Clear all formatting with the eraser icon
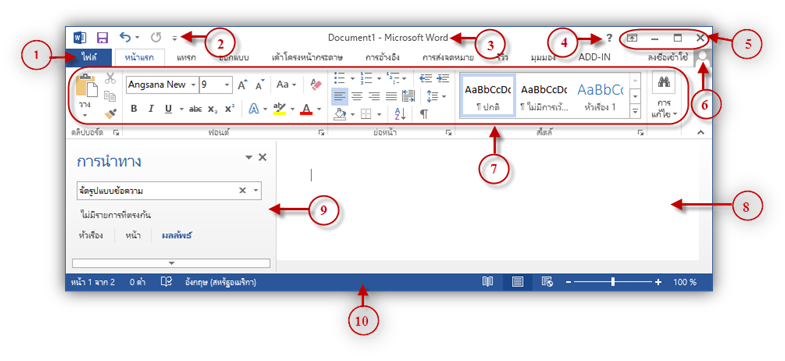785x361 pixels. (315, 85)
